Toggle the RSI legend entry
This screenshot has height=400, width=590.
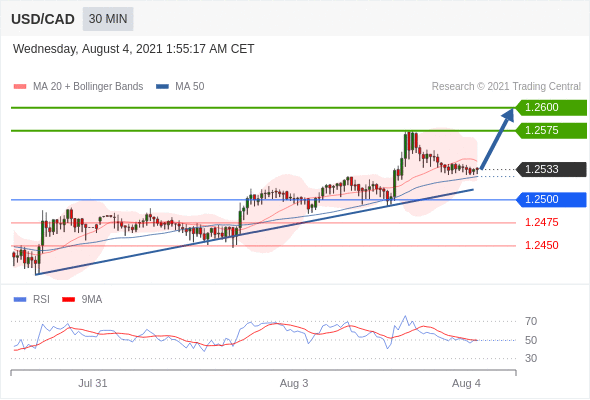tap(32, 300)
